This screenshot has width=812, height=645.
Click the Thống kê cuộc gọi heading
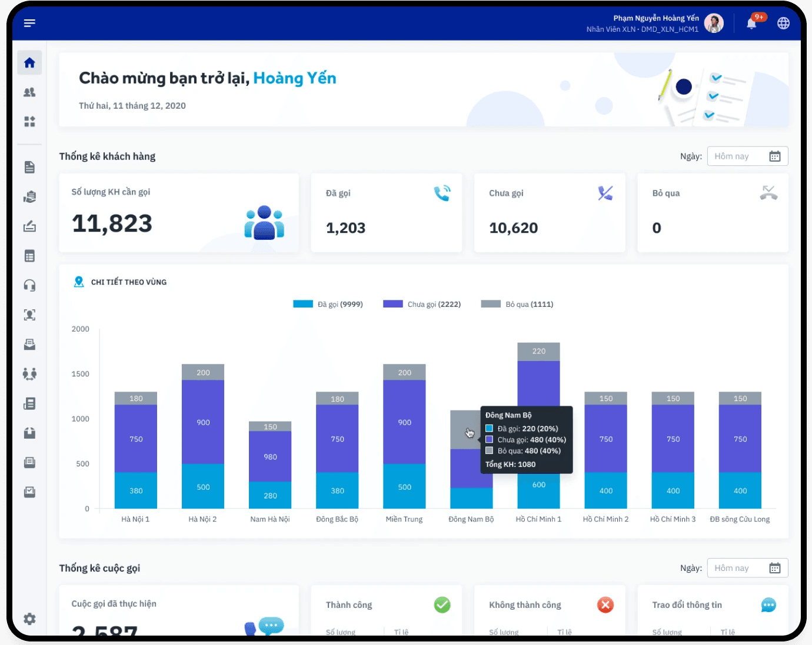coord(99,568)
